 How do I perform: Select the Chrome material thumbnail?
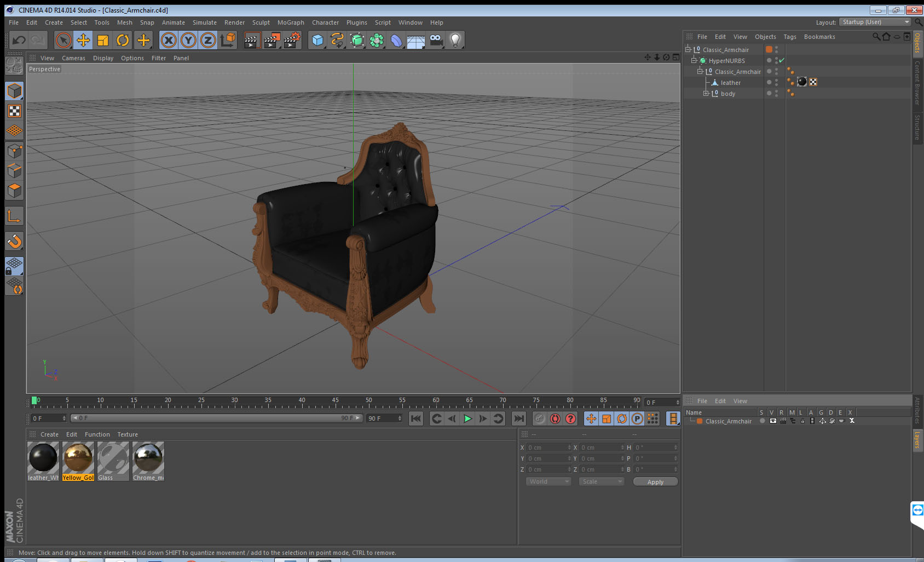(x=148, y=462)
